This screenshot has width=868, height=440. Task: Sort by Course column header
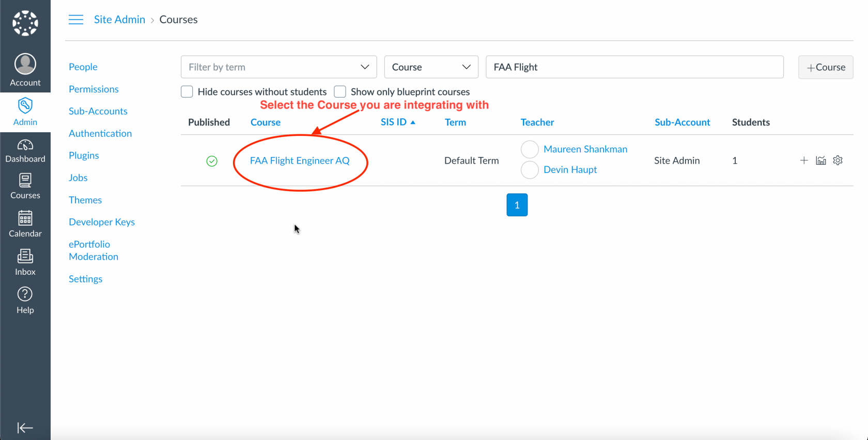[266, 122]
